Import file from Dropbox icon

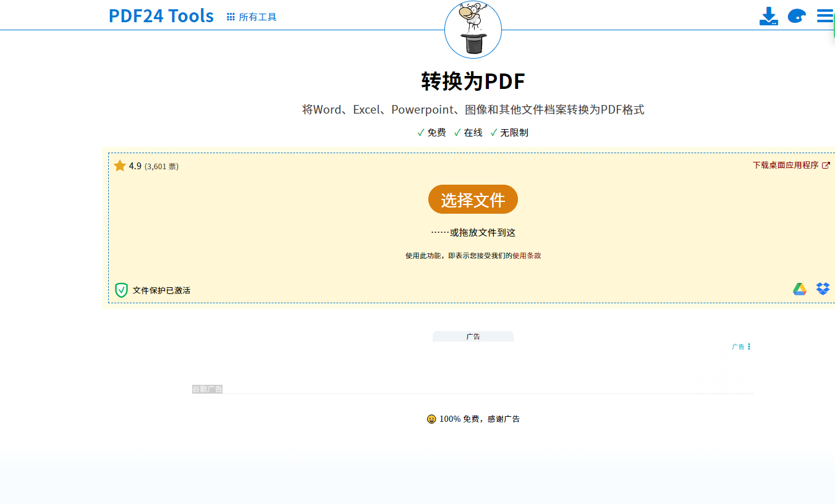pyautogui.click(x=823, y=288)
